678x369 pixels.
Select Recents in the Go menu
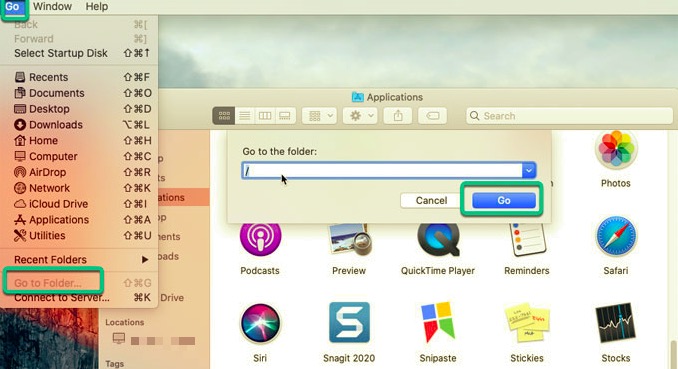tap(79, 77)
